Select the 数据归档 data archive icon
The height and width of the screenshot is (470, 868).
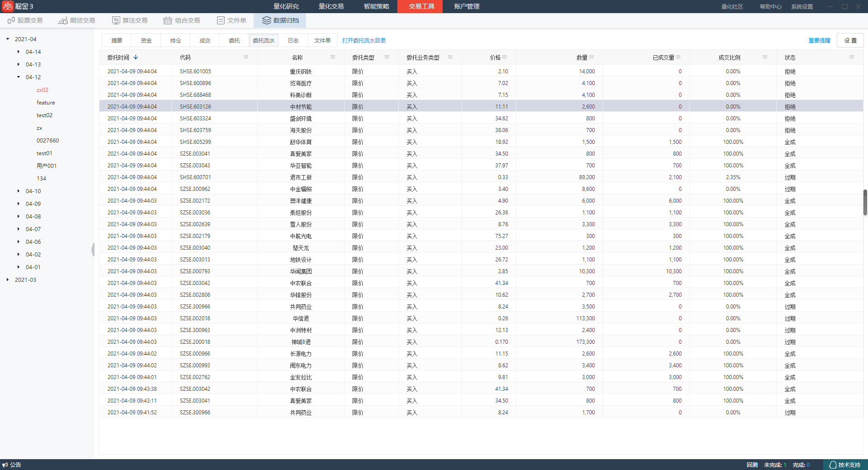(x=267, y=20)
